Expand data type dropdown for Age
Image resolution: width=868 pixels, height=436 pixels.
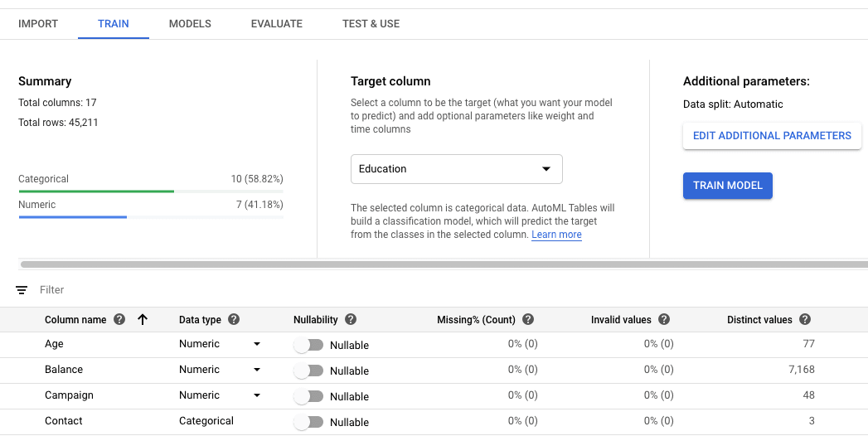click(x=256, y=344)
